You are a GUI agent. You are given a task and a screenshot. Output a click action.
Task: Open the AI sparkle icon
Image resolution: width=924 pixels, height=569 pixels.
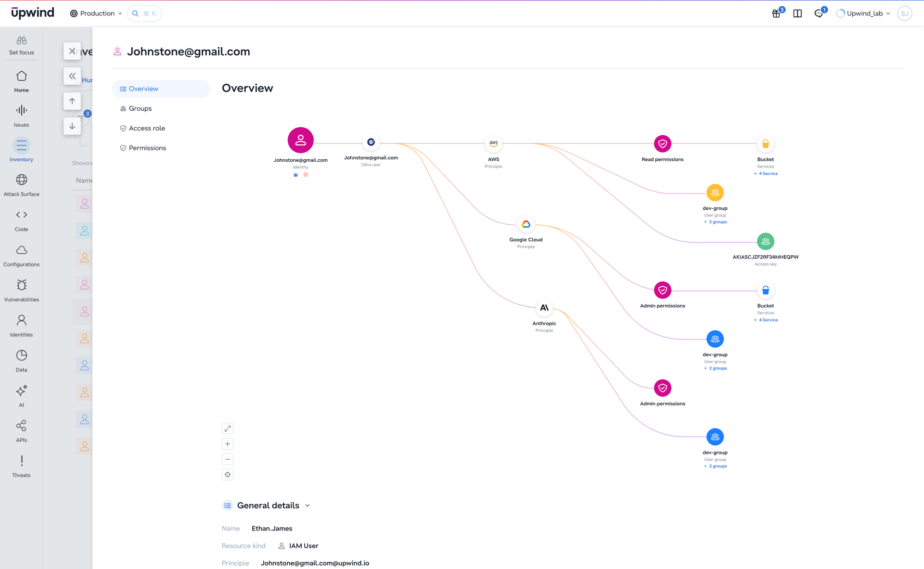(22, 390)
